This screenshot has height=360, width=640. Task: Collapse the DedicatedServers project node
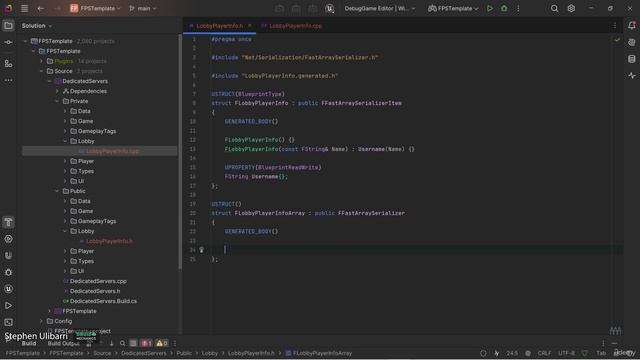click(x=49, y=81)
